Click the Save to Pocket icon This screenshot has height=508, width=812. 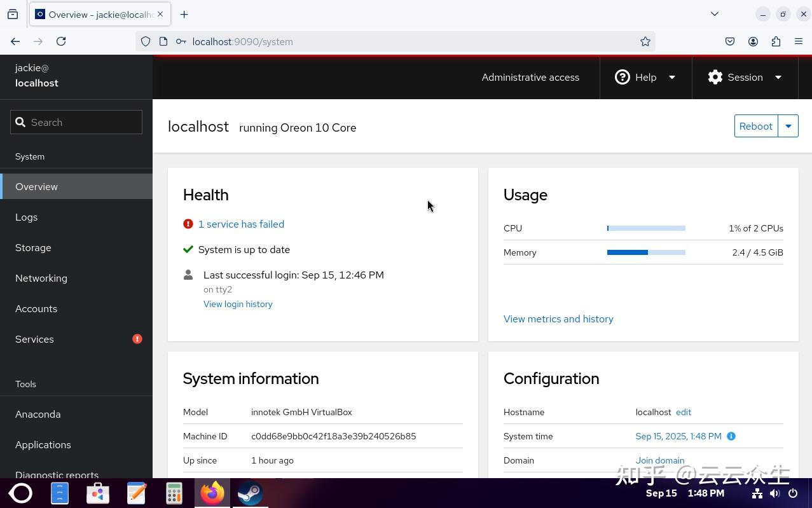coord(730,41)
